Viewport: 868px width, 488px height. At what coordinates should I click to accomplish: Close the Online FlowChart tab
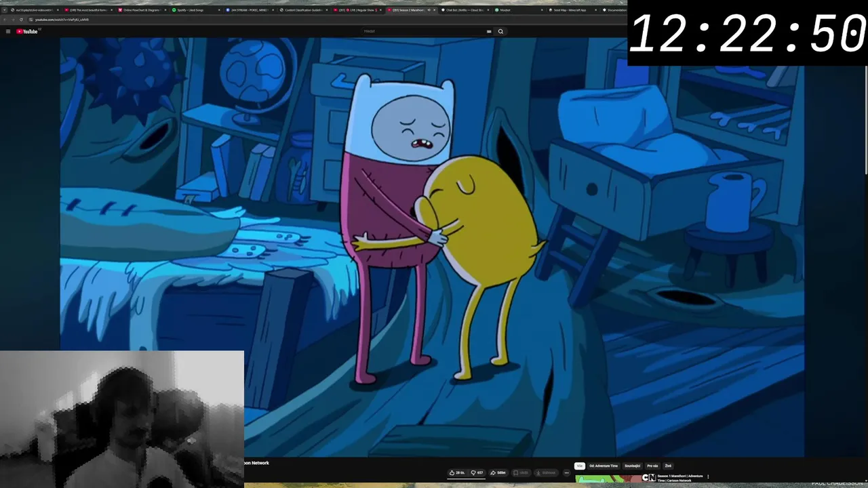pyautogui.click(x=165, y=10)
